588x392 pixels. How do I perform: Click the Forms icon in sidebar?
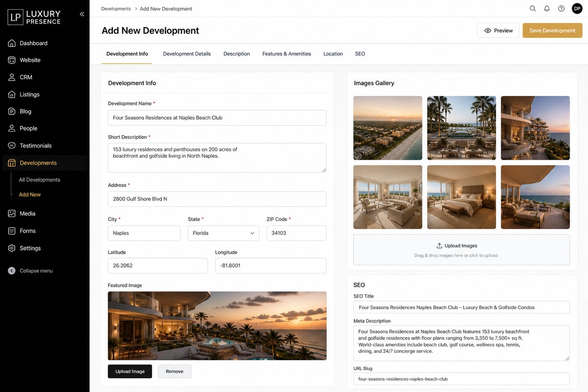12,231
